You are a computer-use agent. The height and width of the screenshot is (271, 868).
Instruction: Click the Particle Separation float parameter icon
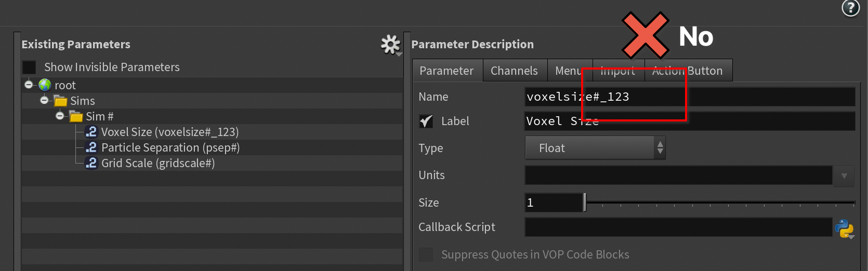point(91,147)
